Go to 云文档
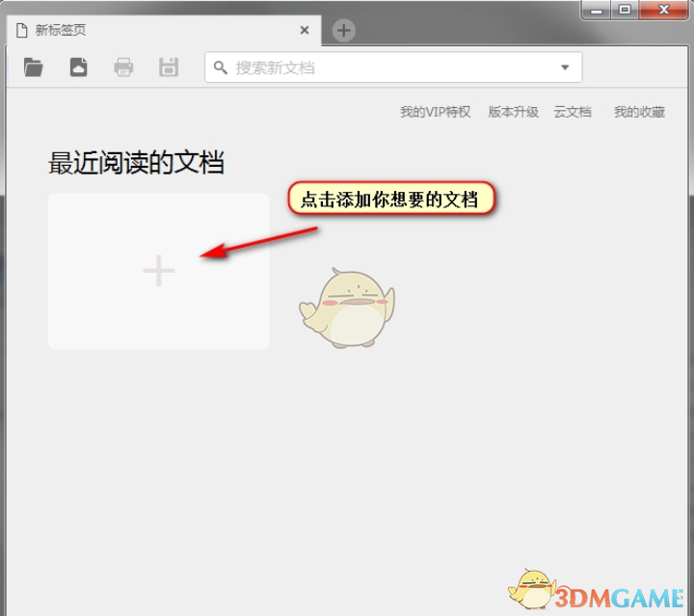 pyautogui.click(x=572, y=112)
